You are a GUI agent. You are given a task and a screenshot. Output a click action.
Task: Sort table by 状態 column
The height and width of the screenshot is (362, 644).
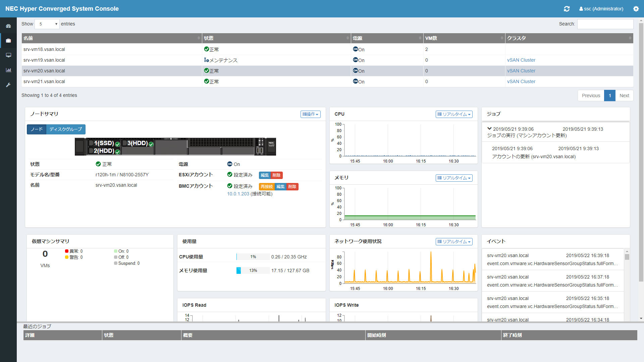point(276,38)
